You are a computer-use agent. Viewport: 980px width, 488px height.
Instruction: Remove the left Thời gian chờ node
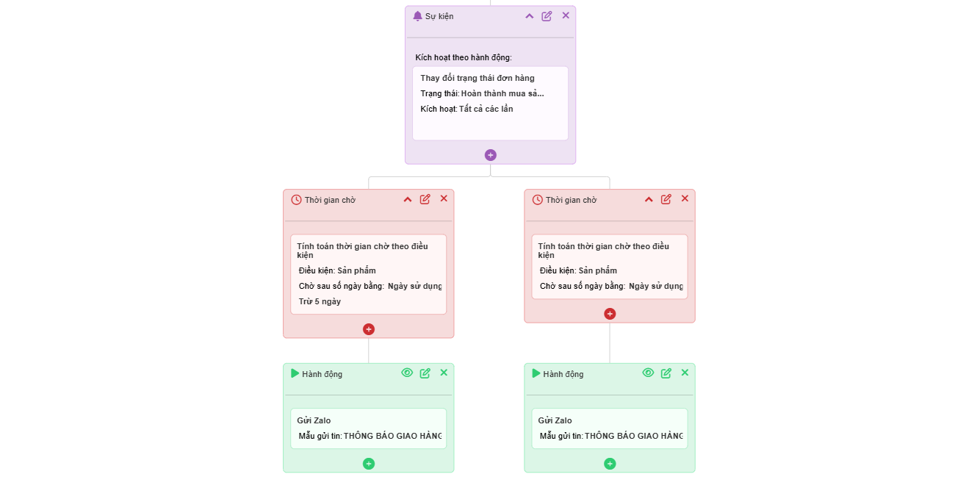(x=444, y=198)
